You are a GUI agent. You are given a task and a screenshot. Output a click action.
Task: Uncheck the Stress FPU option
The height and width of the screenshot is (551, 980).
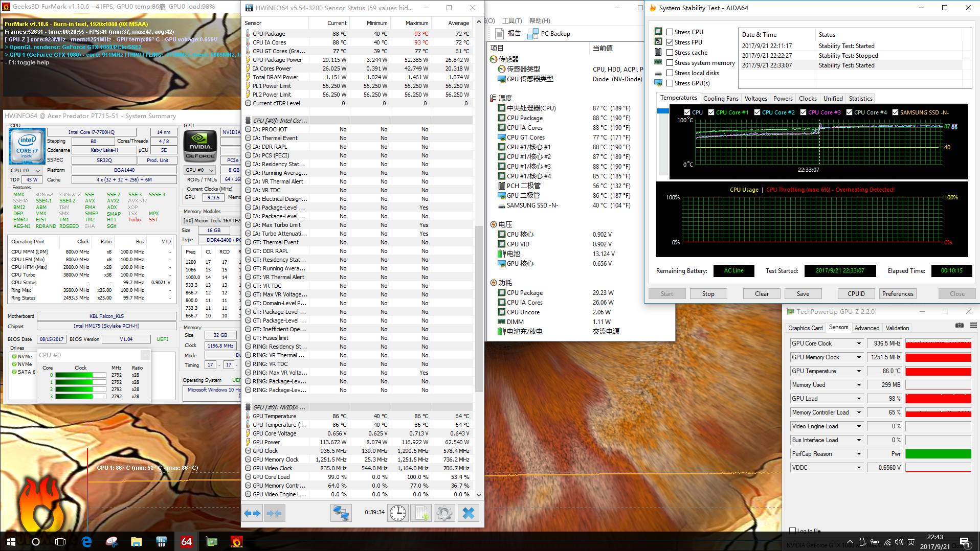tap(670, 42)
